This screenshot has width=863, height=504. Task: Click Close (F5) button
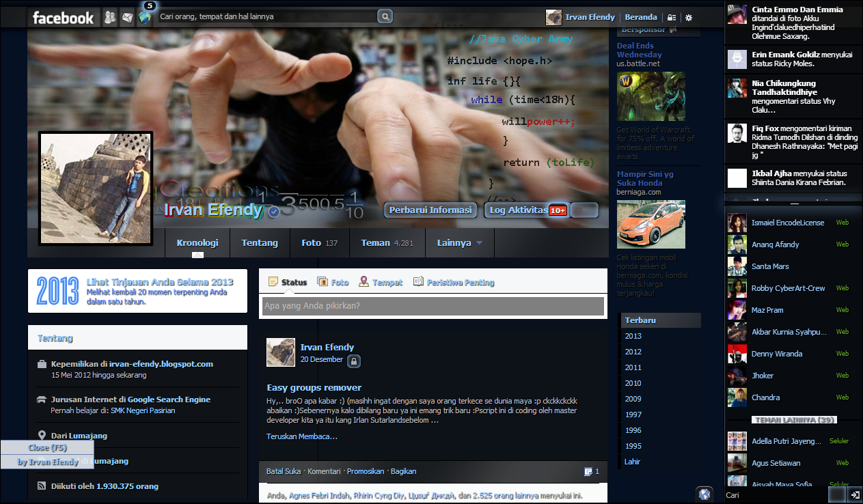[47, 448]
